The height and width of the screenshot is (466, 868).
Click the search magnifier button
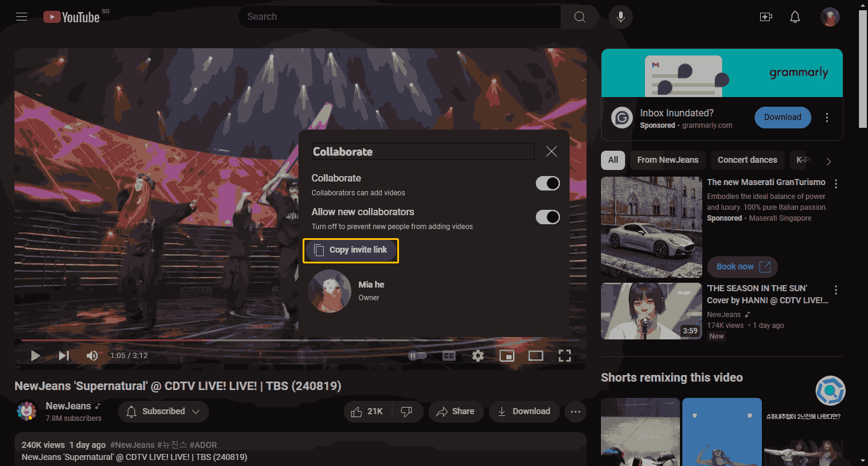pos(579,17)
